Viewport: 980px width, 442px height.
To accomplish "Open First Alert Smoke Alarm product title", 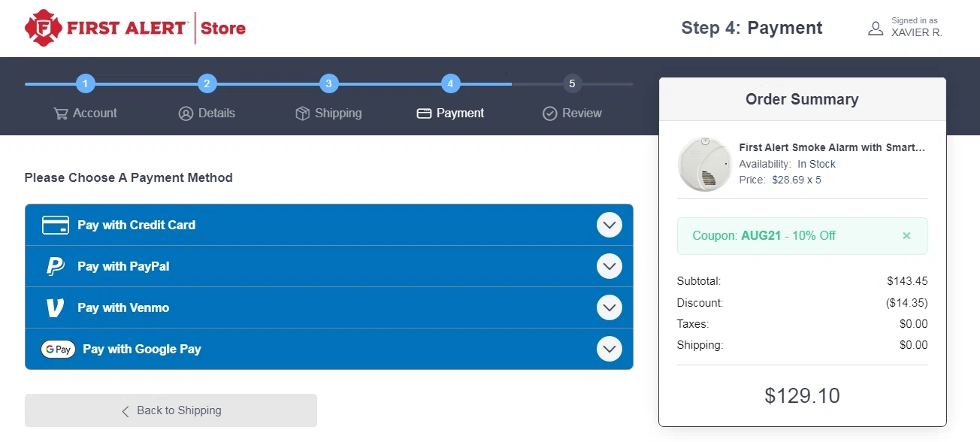I will tap(832, 147).
